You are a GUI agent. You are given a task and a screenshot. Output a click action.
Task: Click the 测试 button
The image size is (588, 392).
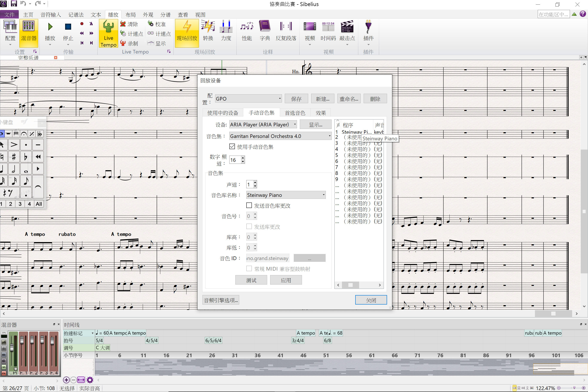251,280
